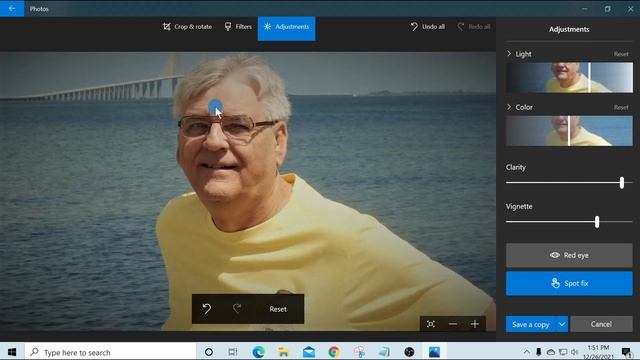Click the microphone tray icon

(538, 352)
